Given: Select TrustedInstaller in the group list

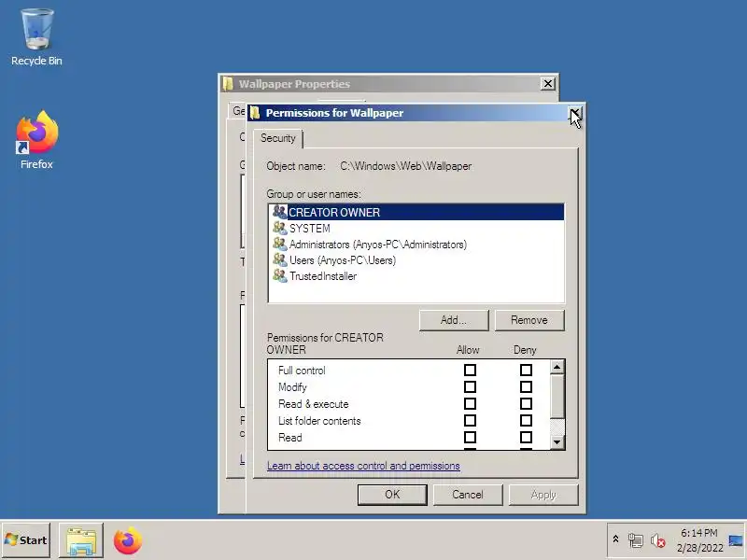Looking at the screenshot, I should pos(416,276).
